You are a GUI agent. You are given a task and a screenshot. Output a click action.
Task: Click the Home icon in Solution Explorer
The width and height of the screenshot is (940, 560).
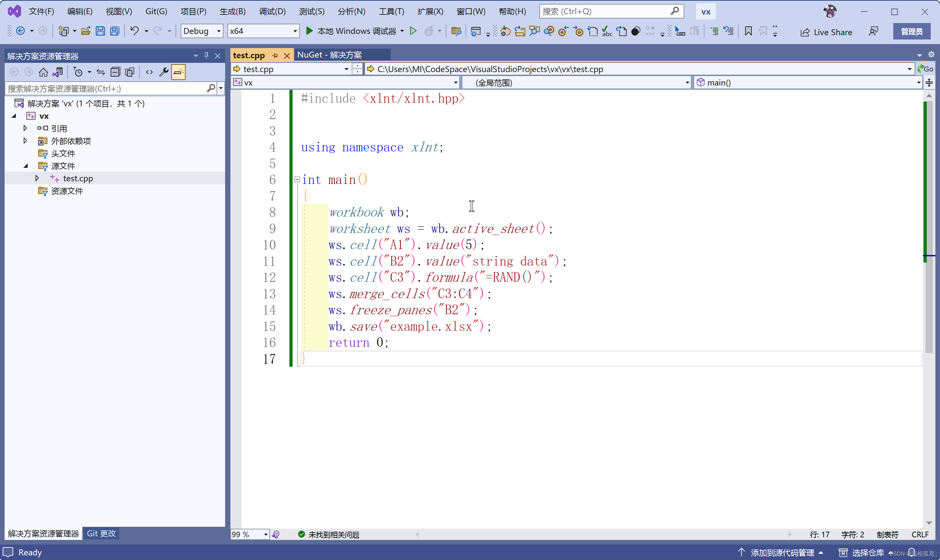point(43,72)
